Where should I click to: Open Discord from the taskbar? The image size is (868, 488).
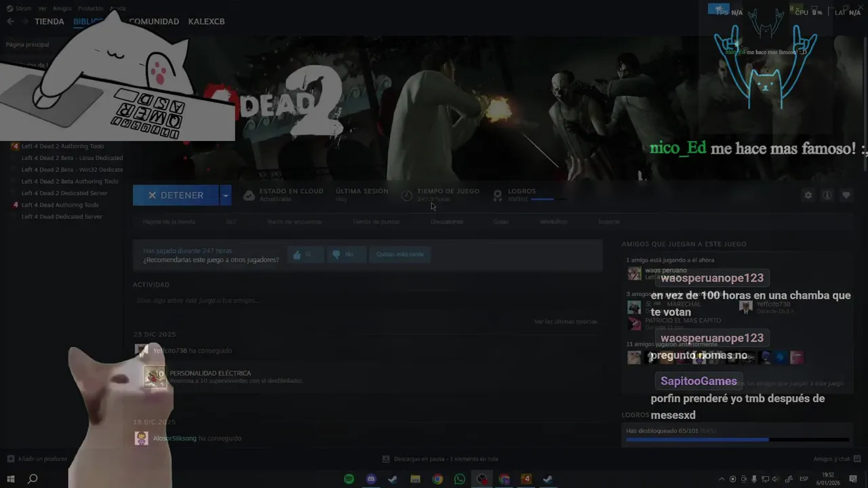click(371, 479)
